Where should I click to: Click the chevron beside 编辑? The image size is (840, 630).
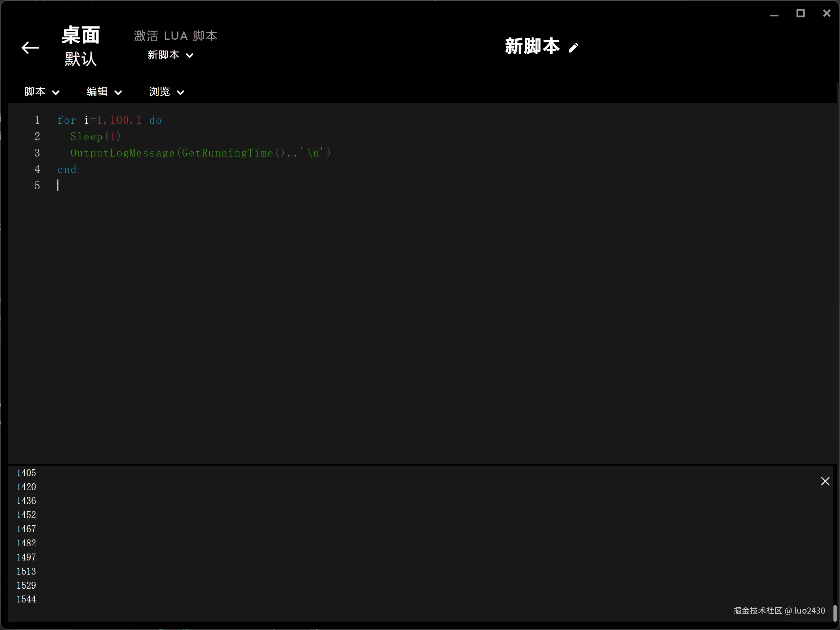point(118,93)
